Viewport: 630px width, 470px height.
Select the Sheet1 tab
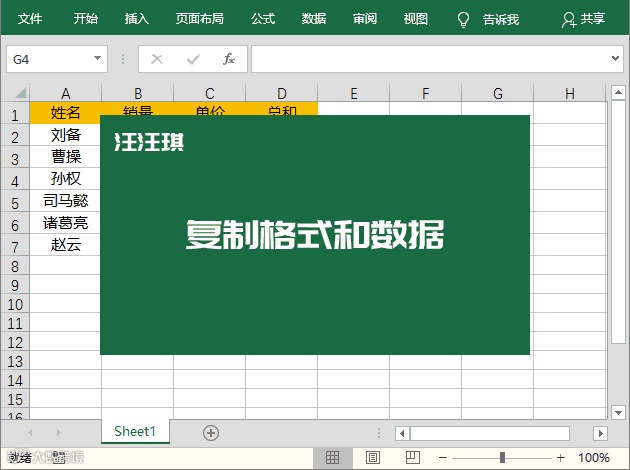135,431
